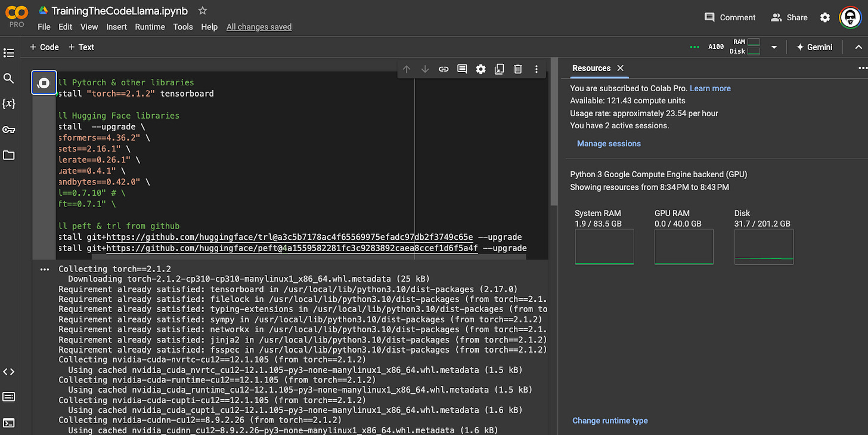Open the huggingface/trl GitHub URL
This screenshot has height=435, width=868.
[x=290, y=237]
